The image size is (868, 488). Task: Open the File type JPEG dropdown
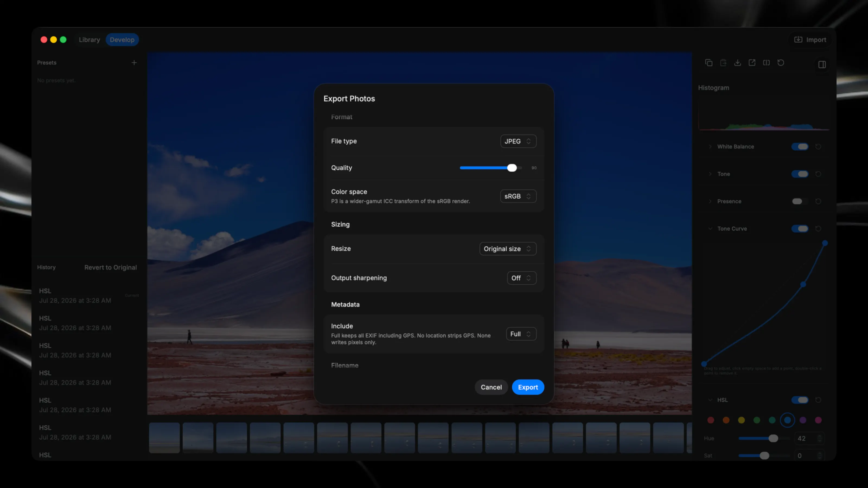click(518, 141)
